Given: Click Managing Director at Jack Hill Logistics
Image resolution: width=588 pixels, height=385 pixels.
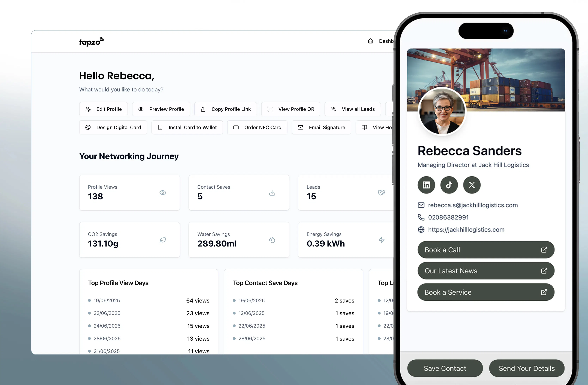Looking at the screenshot, I should click(473, 165).
